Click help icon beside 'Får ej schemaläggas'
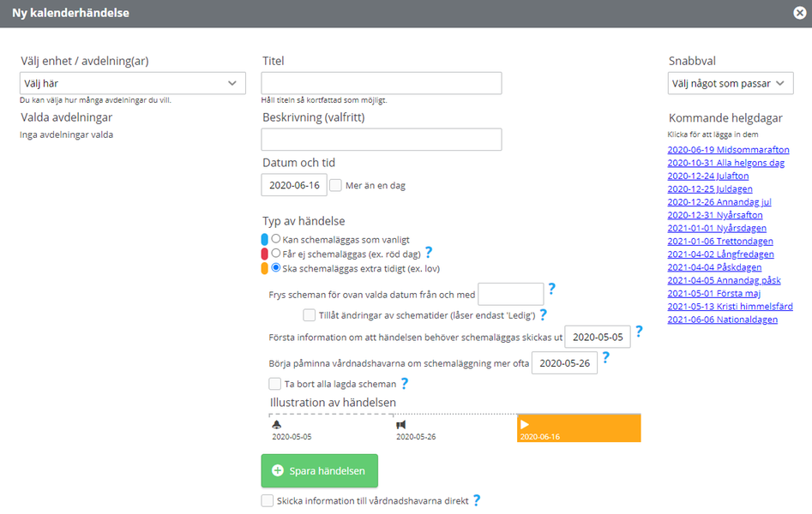This screenshot has height=514, width=812. click(428, 253)
